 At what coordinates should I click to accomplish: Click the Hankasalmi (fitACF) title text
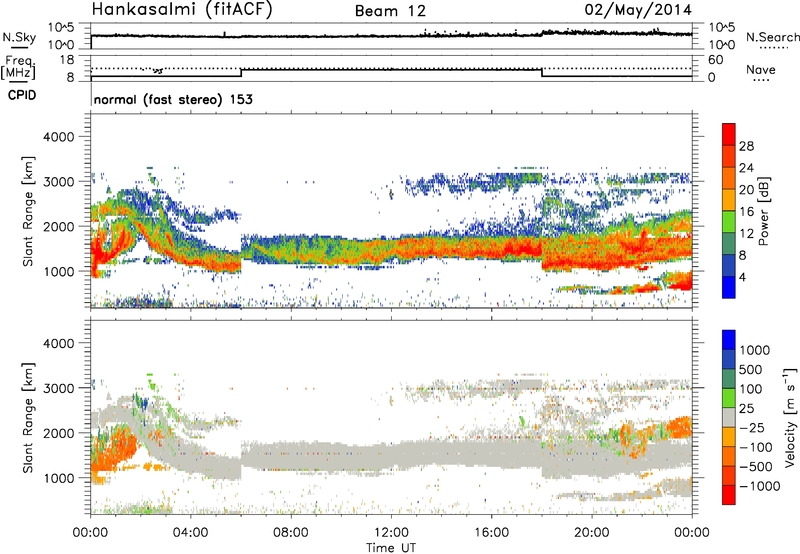click(x=182, y=9)
